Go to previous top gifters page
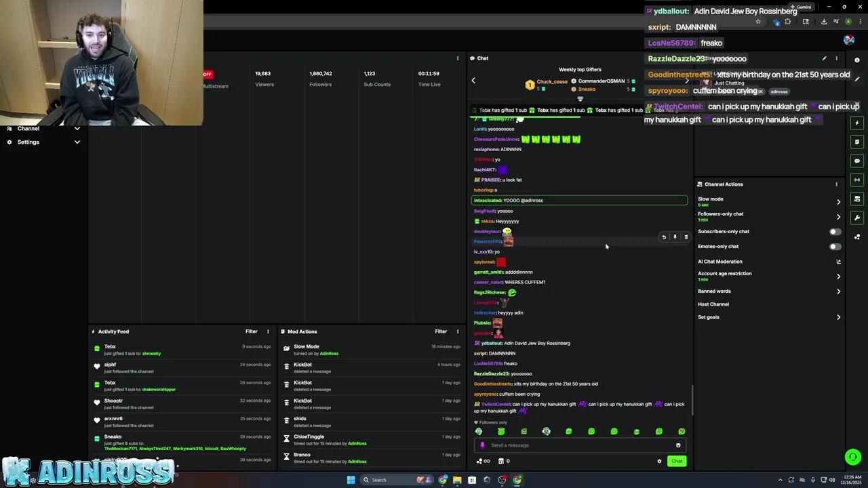The width and height of the screenshot is (868, 488). (473, 81)
